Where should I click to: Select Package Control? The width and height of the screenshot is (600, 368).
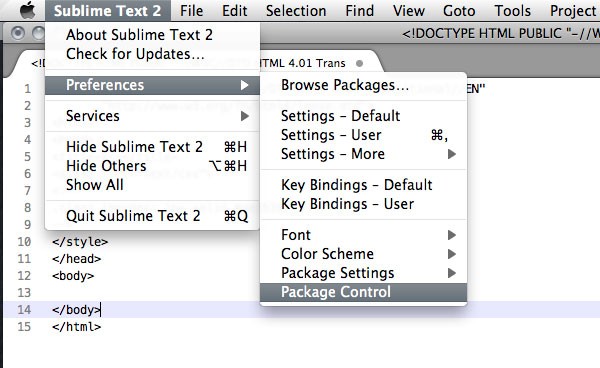[x=363, y=292]
